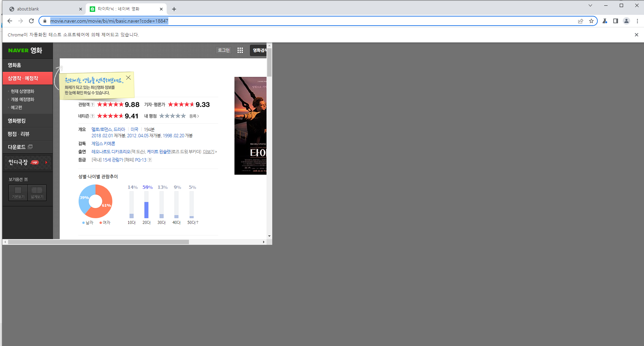This screenshot has width=644, height=346.
Task: Open actress 케이트 윈슬렛 link
Action: 159,152
